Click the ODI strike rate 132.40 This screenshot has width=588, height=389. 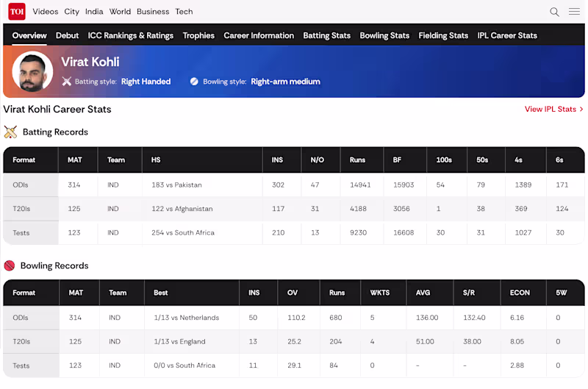pos(474,318)
